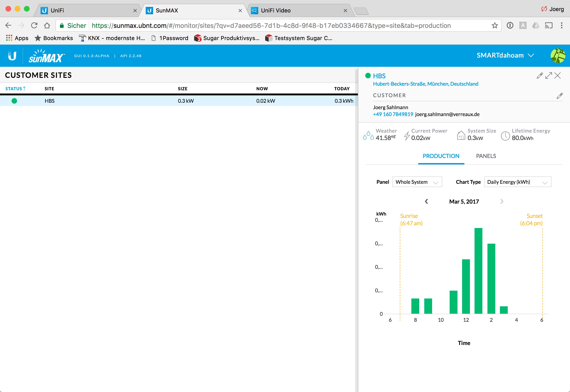This screenshot has width=570, height=392.
Task: Click the 1Password extension icon in toolbar
Action: [x=510, y=25]
